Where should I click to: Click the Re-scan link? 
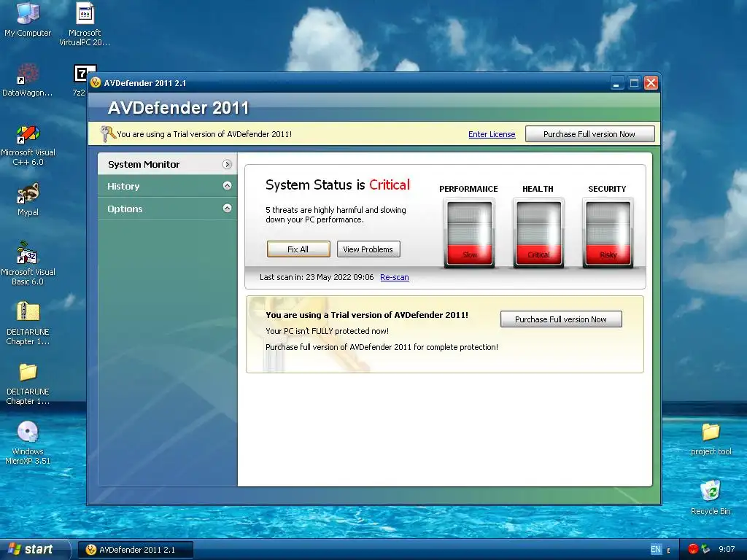(x=395, y=277)
